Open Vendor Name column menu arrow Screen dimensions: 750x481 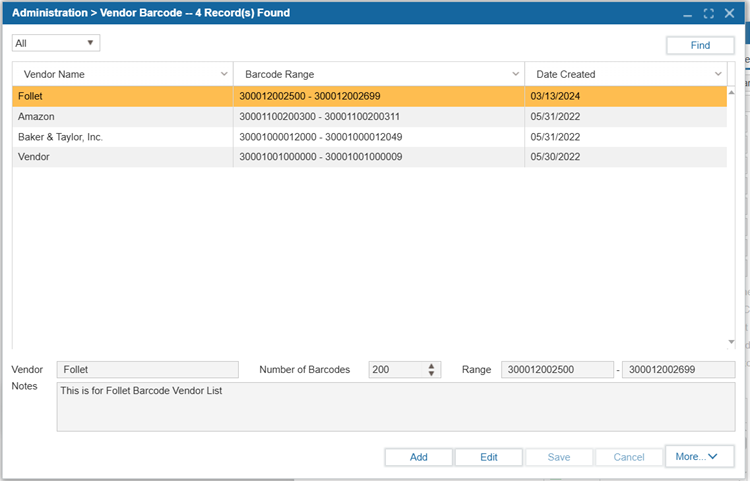pos(224,74)
